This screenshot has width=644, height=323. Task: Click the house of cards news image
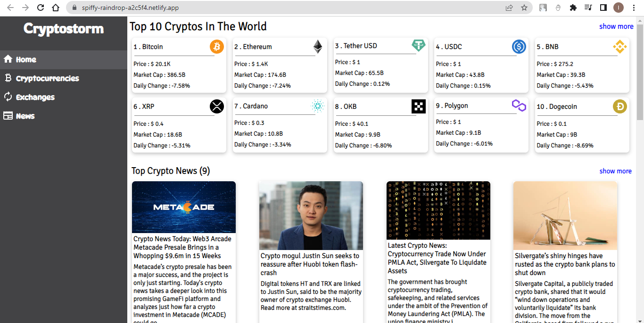(565, 216)
